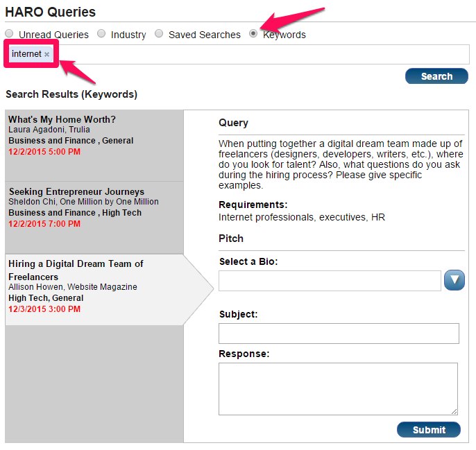
Task: Click the Business and Finance, General label
Action: point(71,141)
